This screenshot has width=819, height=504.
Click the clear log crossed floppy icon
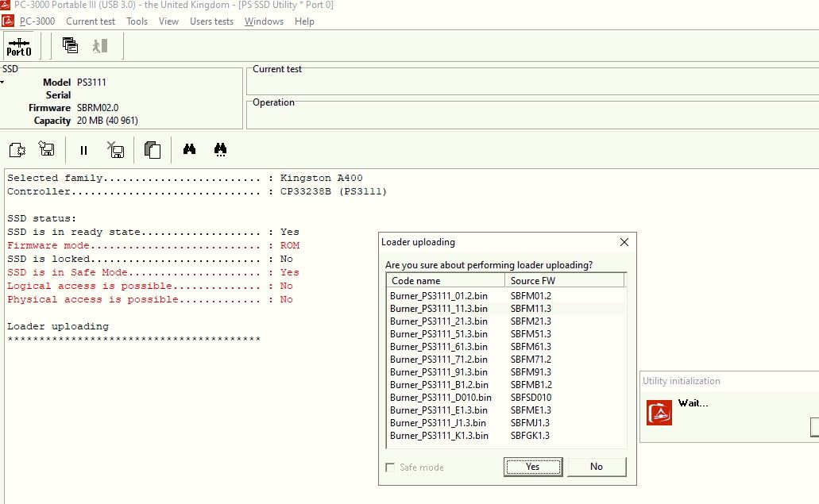[115, 150]
